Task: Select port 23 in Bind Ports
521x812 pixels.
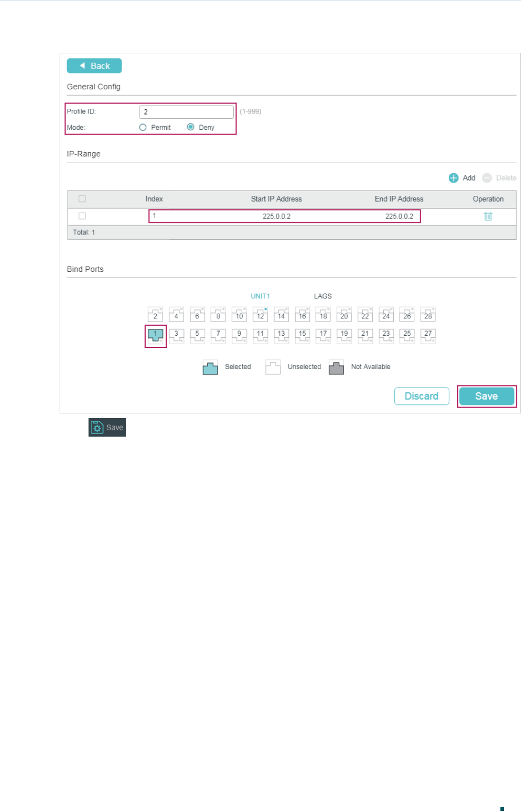Action: (x=386, y=335)
